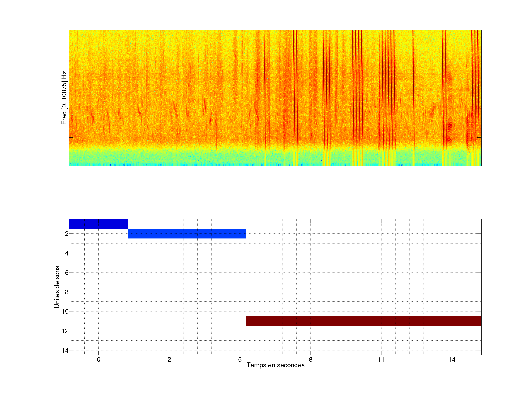532x399 pixels.
Task: Click y-axis tick label 10
Action: click(65, 312)
